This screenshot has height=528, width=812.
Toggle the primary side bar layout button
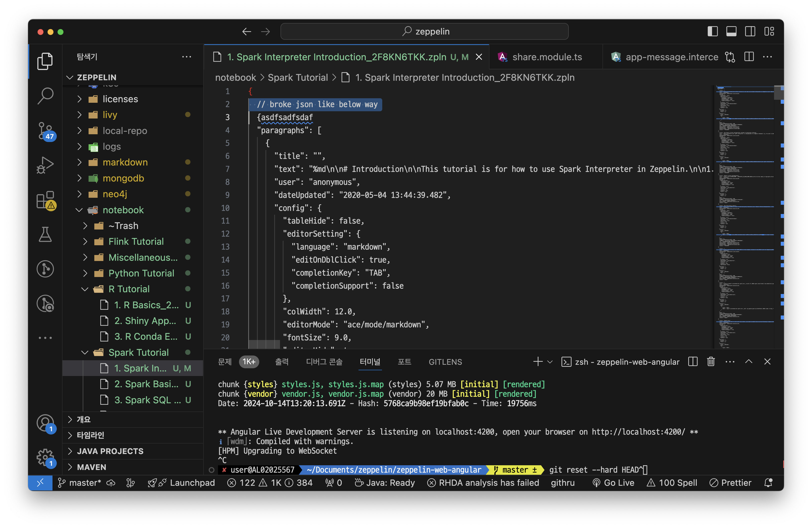click(x=713, y=32)
